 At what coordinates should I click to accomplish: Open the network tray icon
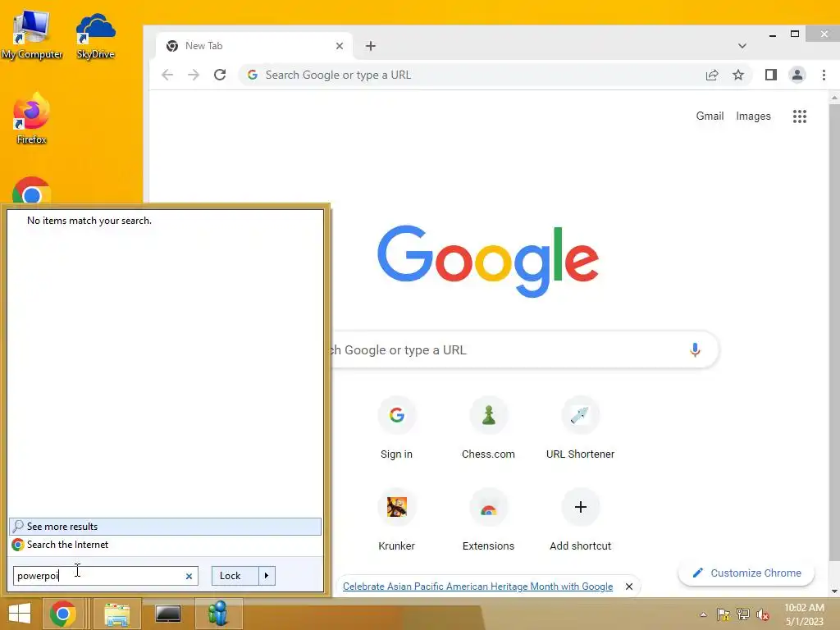(743, 614)
